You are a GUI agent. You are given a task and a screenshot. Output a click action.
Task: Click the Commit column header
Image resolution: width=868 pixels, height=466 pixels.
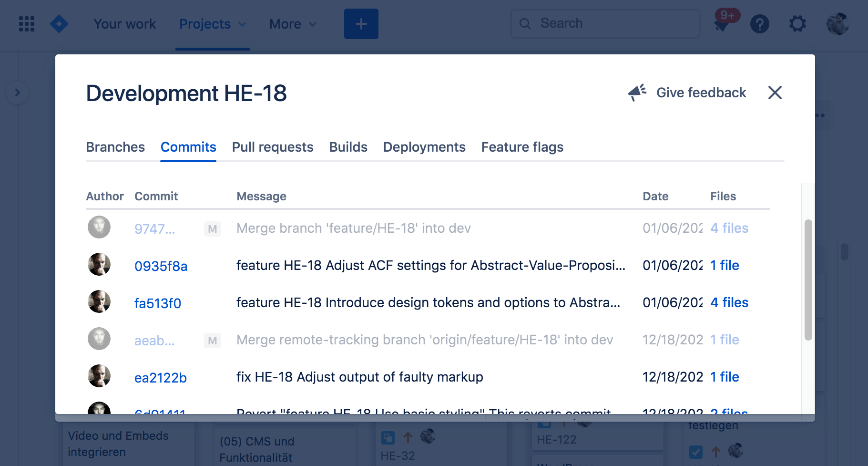(156, 196)
